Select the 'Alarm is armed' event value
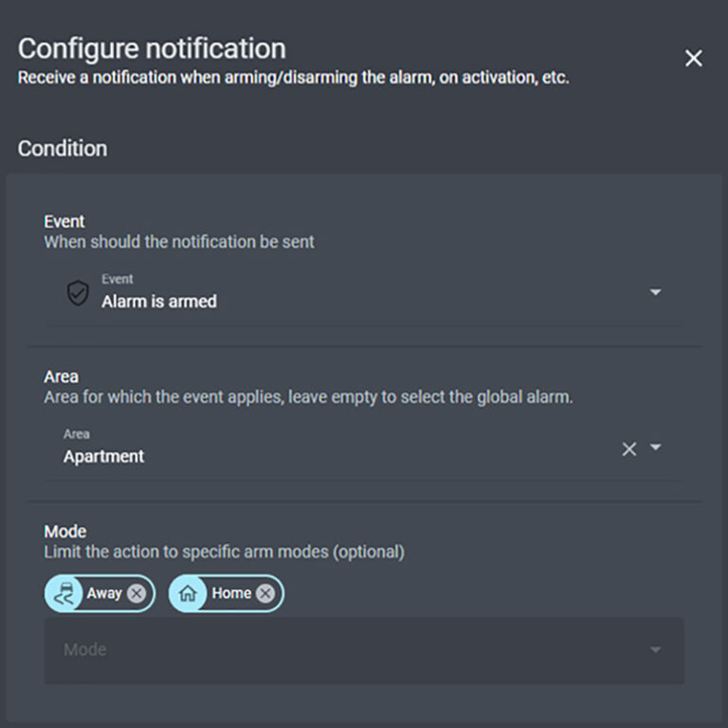 [159, 301]
